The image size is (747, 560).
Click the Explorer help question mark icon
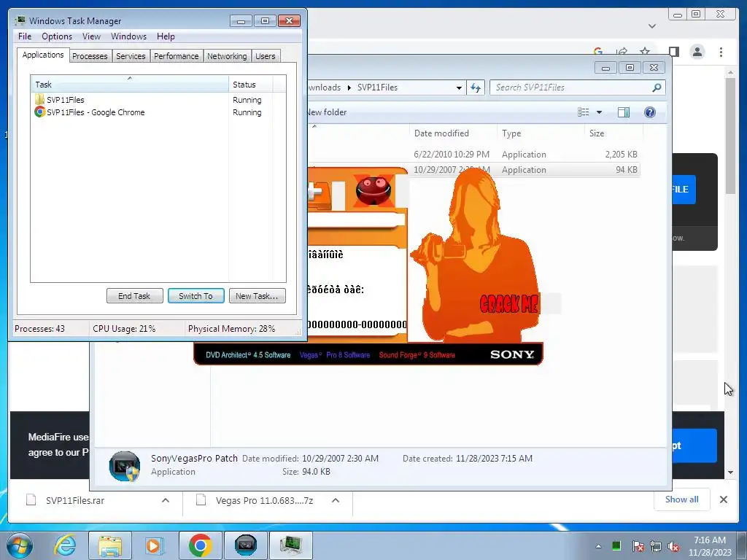click(x=649, y=112)
